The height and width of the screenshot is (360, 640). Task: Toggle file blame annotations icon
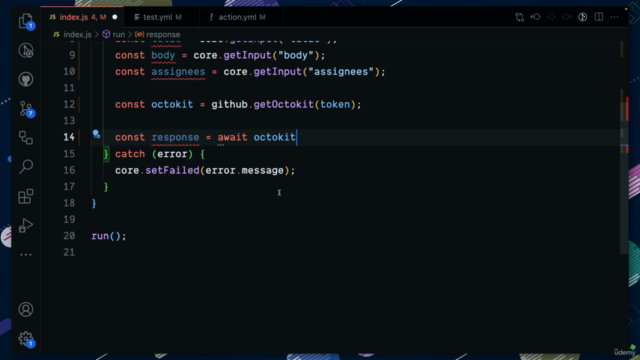(x=582, y=17)
